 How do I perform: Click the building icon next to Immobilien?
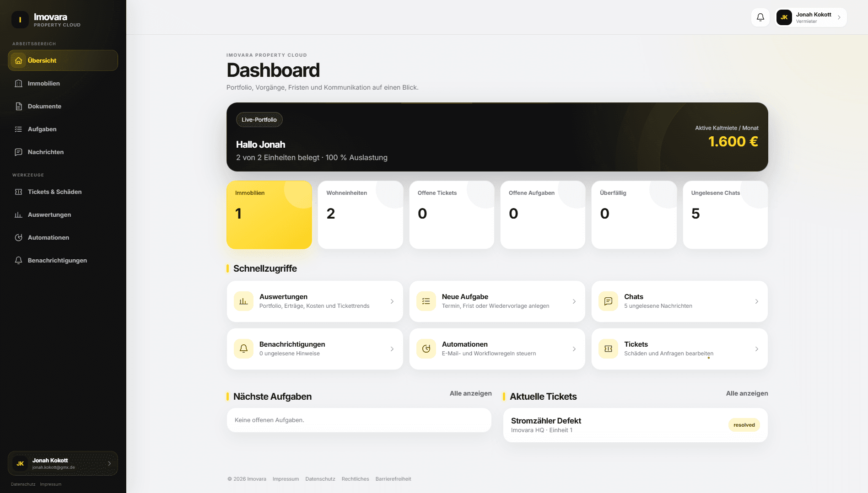click(x=18, y=83)
